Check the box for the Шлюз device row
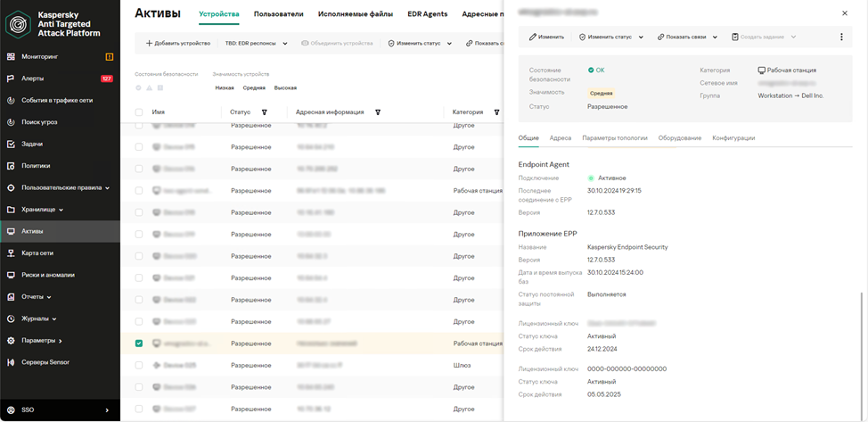Image resolution: width=868 pixels, height=422 pixels. pyautogui.click(x=139, y=365)
